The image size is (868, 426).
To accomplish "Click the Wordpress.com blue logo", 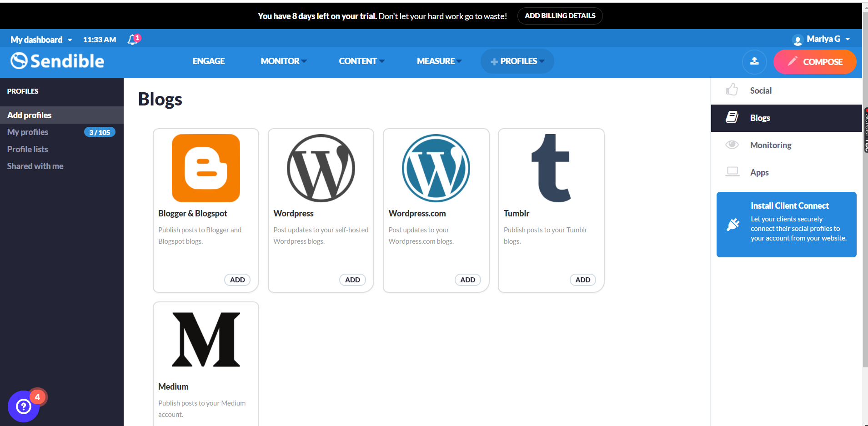I will coord(436,168).
